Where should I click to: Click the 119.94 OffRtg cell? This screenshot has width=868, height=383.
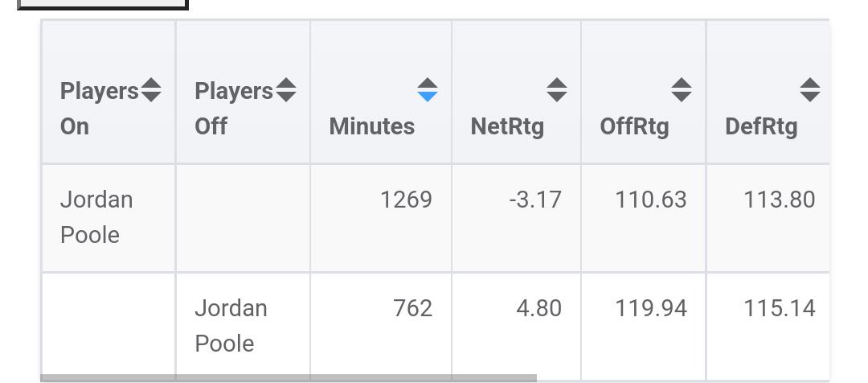(x=651, y=308)
